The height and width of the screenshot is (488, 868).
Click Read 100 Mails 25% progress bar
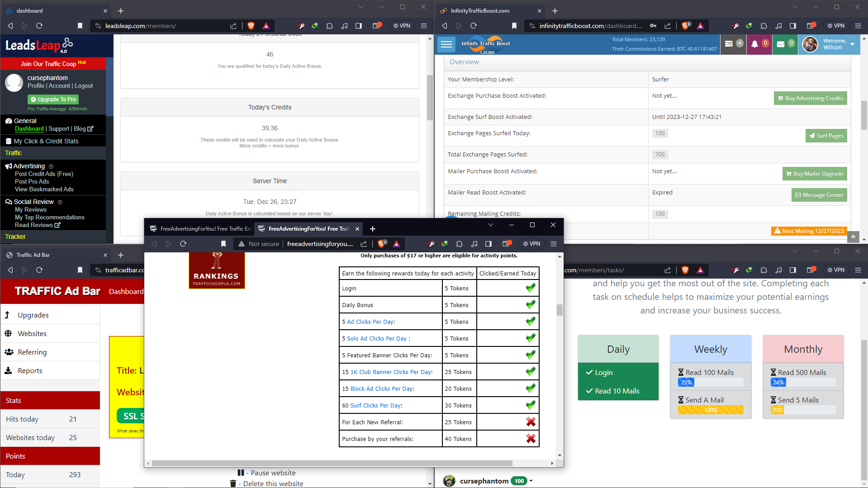point(711,382)
